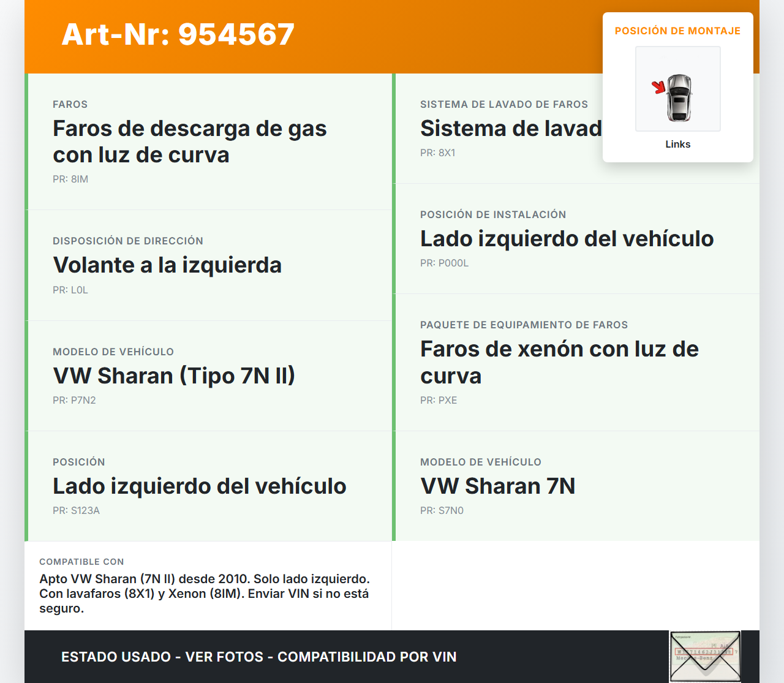Click the PR: S123A position card title
The height and width of the screenshot is (683, 784).
pos(199,486)
